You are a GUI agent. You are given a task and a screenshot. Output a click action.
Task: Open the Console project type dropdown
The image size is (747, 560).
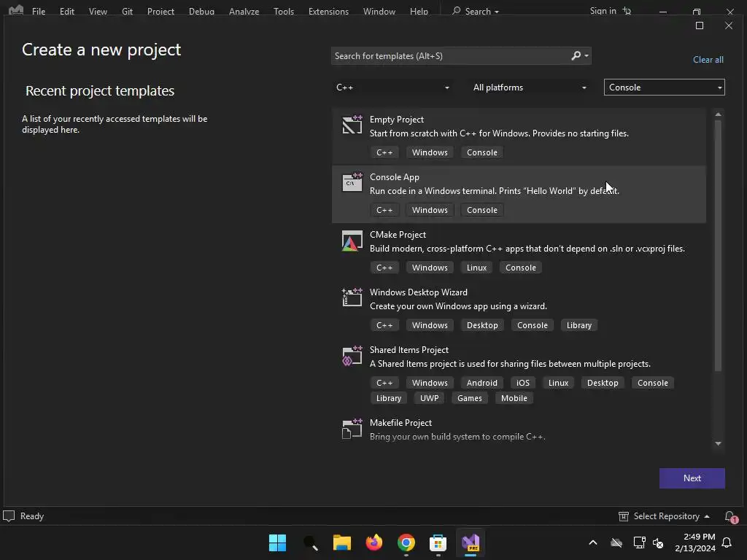(664, 87)
